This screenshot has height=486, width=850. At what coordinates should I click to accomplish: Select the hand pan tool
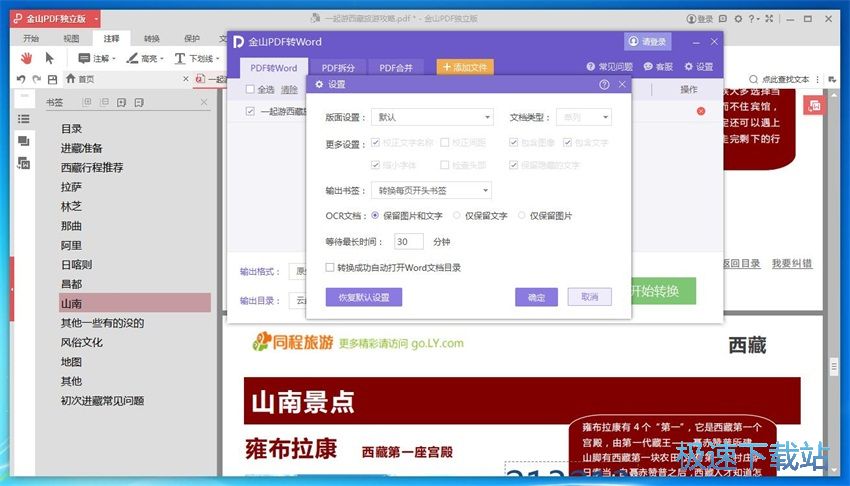[26, 58]
